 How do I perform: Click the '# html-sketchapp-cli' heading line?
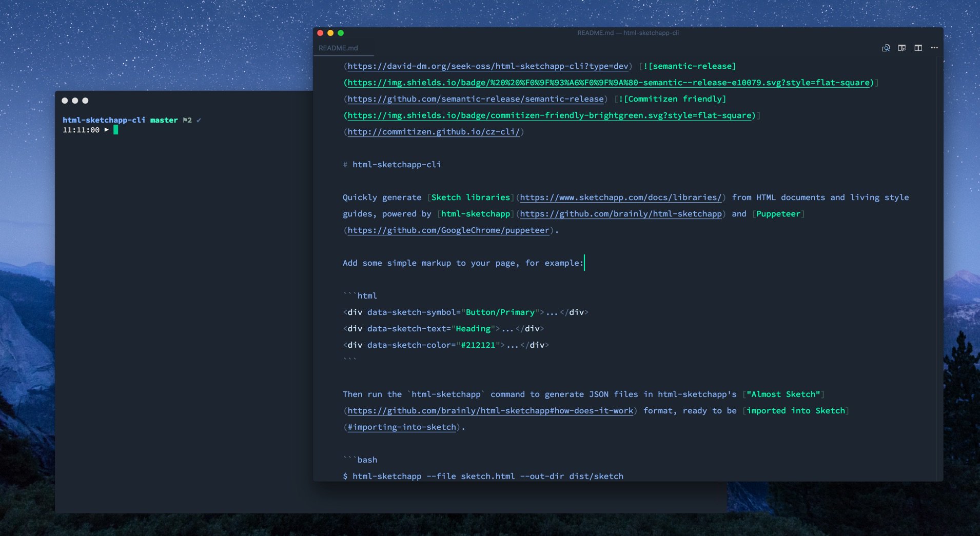click(x=392, y=165)
